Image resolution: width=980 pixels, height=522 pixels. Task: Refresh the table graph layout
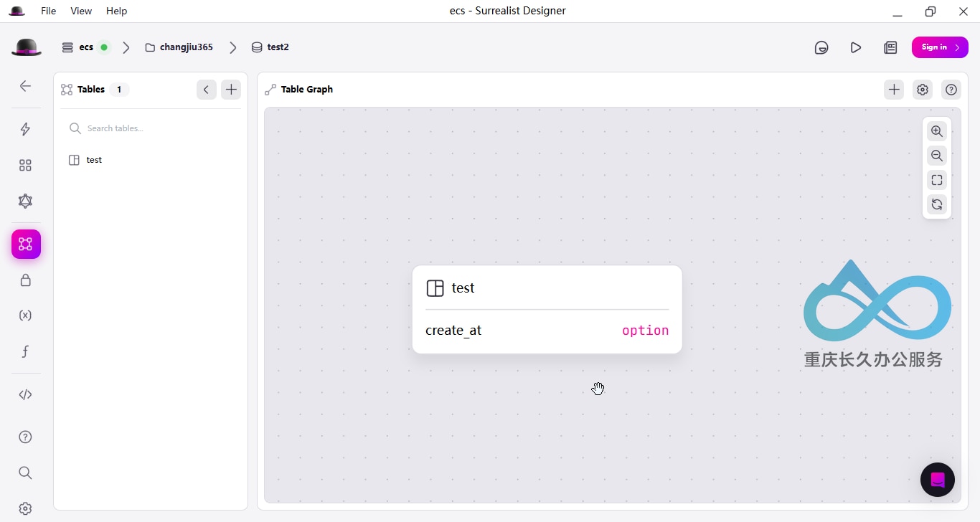pyautogui.click(x=937, y=204)
